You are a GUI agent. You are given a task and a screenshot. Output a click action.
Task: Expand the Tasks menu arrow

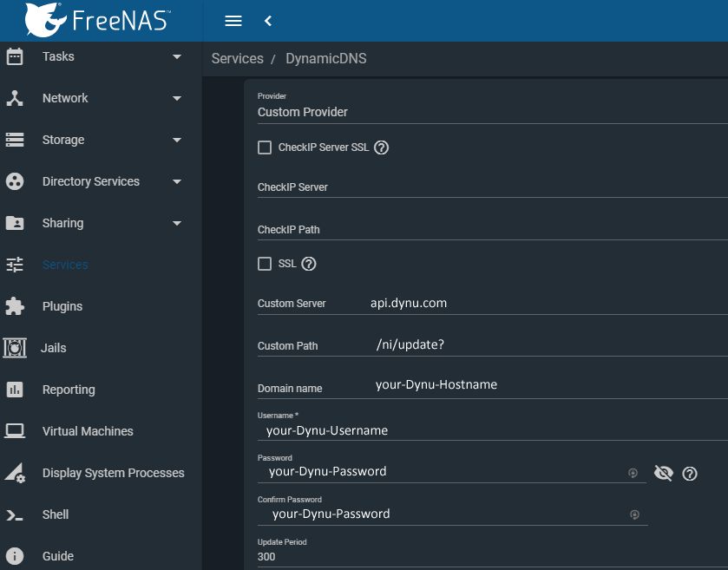tap(177, 56)
